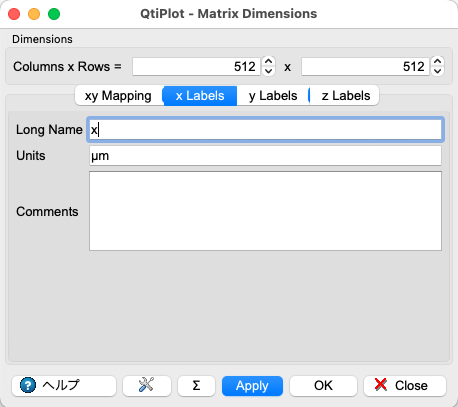The height and width of the screenshot is (407, 458).
Task: Decrease the Columns value with down arrow
Action: [x=268, y=71]
